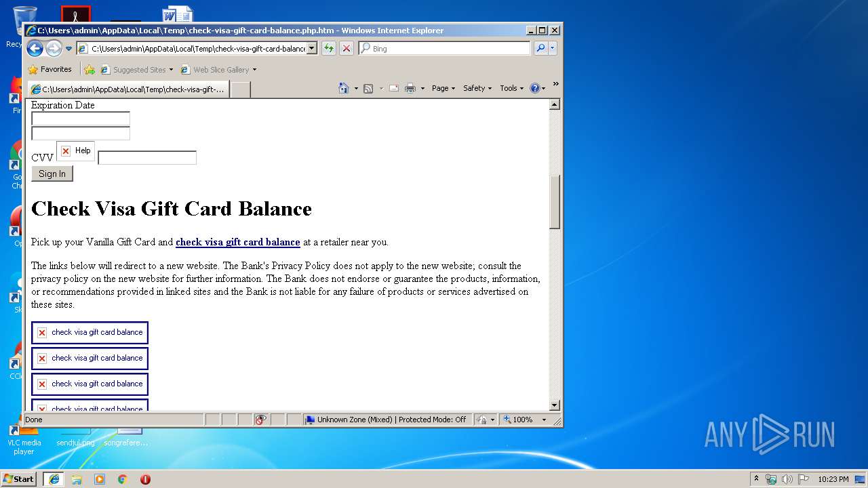Click the volume icon in the system tray
The image size is (868, 488).
coord(787,479)
